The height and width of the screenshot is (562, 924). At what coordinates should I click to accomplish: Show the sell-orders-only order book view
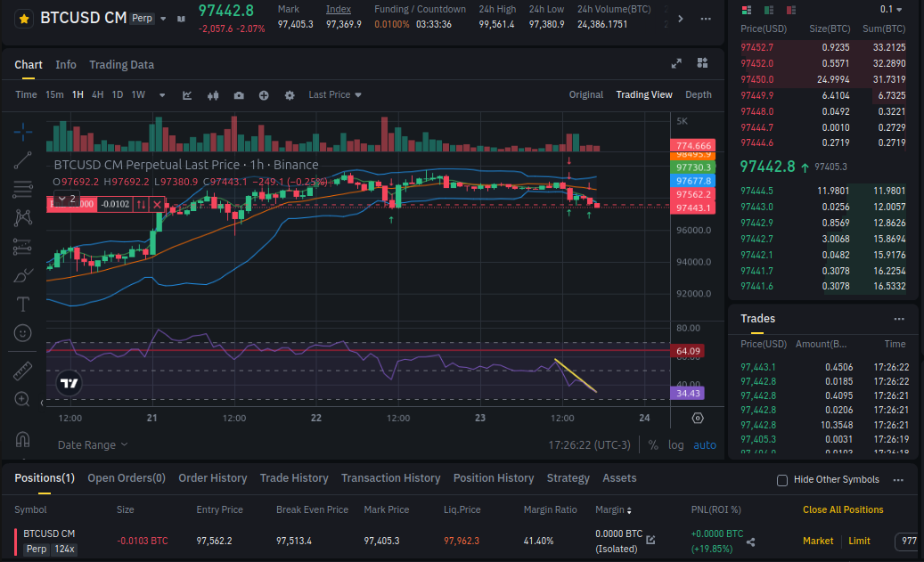click(x=791, y=10)
